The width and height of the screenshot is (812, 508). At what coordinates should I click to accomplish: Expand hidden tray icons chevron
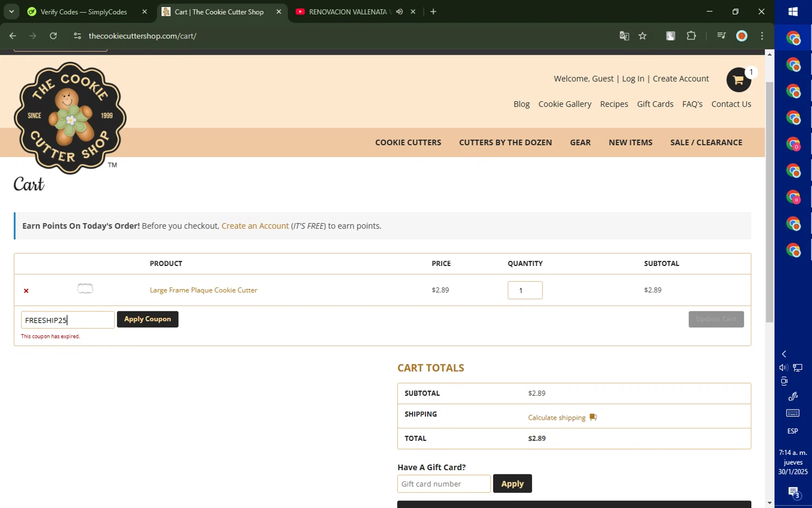point(784,354)
